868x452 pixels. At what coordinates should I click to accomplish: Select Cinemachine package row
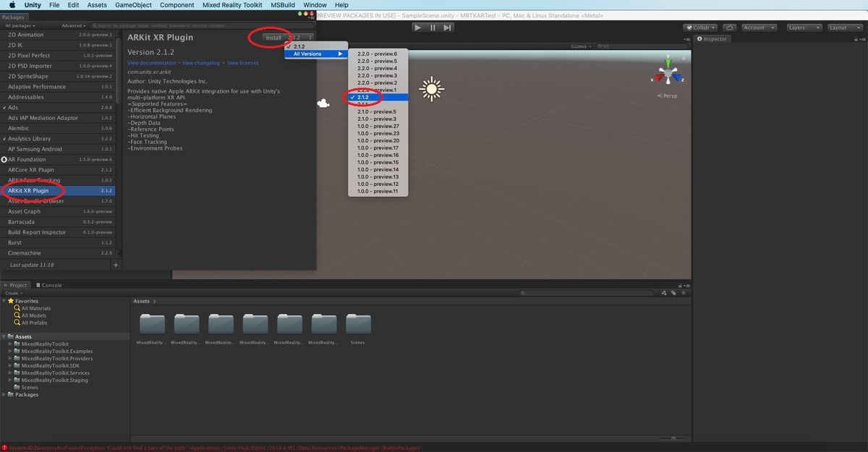58,253
